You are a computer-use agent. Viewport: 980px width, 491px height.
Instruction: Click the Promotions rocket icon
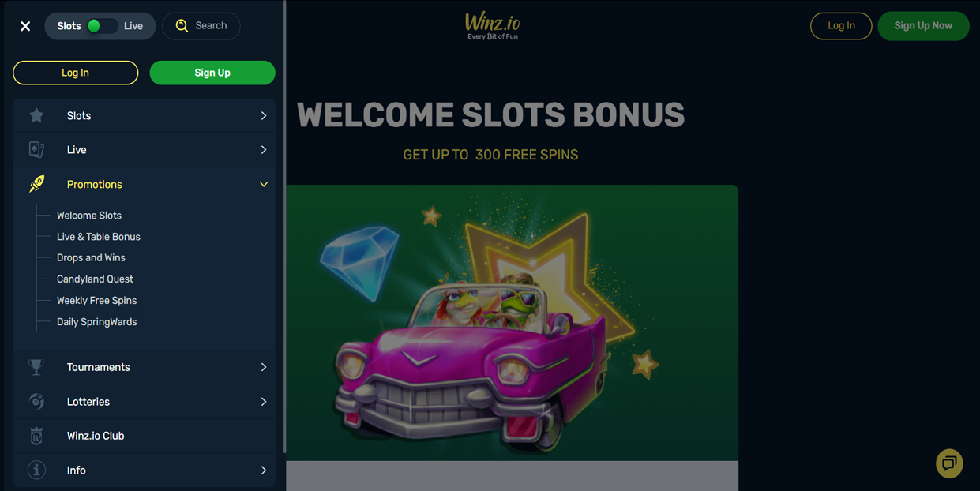[36, 184]
